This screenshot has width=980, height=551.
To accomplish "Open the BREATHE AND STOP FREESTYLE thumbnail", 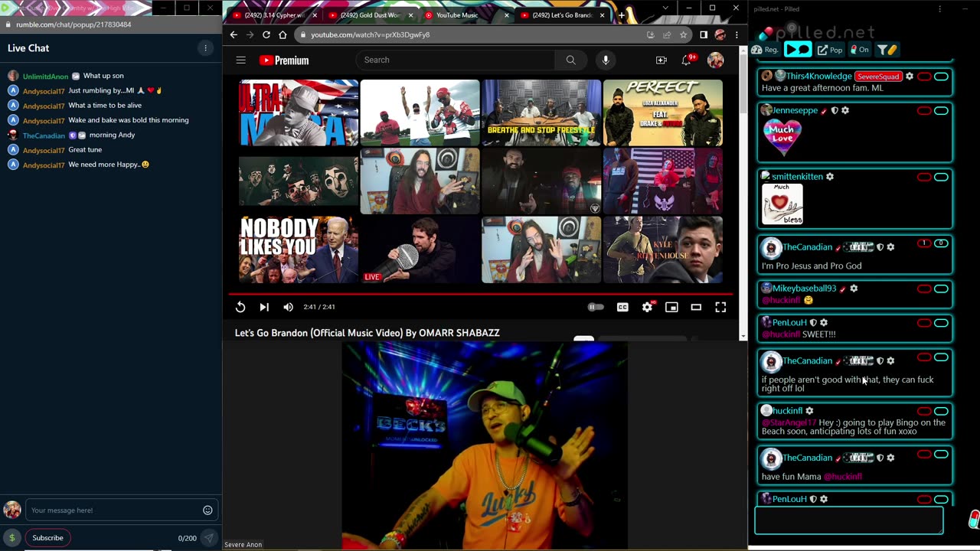I will 541,112.
